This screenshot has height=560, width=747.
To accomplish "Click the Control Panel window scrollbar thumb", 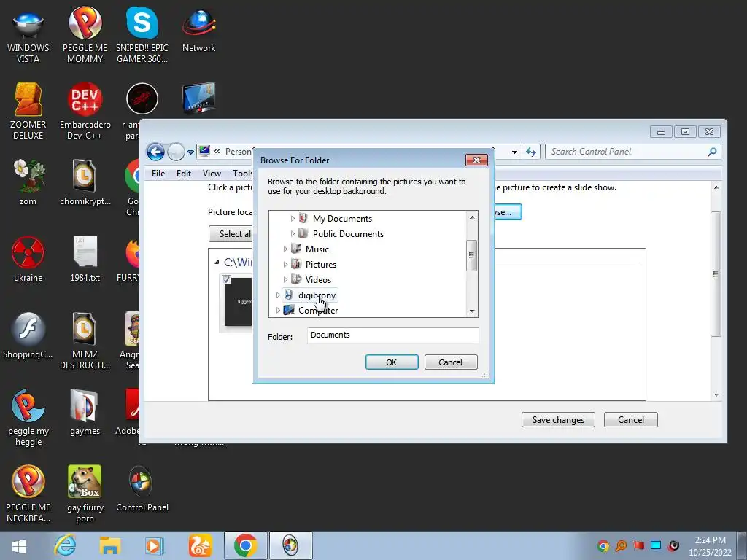I will pyautogui.click(x=716, y=274).
